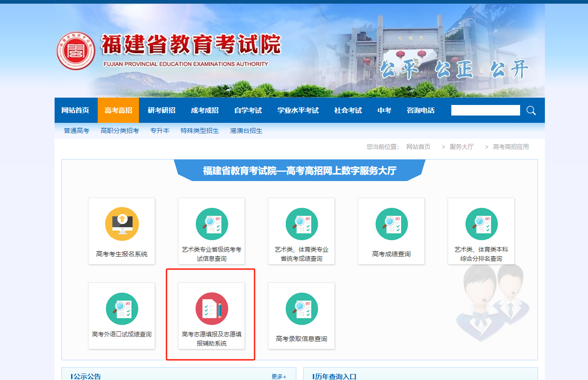Open 艺术类、体育类本科综合分排名查询 icon
The width and height of the screenshot is (588, 380).
pyautogui.click(x=481, y=224)
